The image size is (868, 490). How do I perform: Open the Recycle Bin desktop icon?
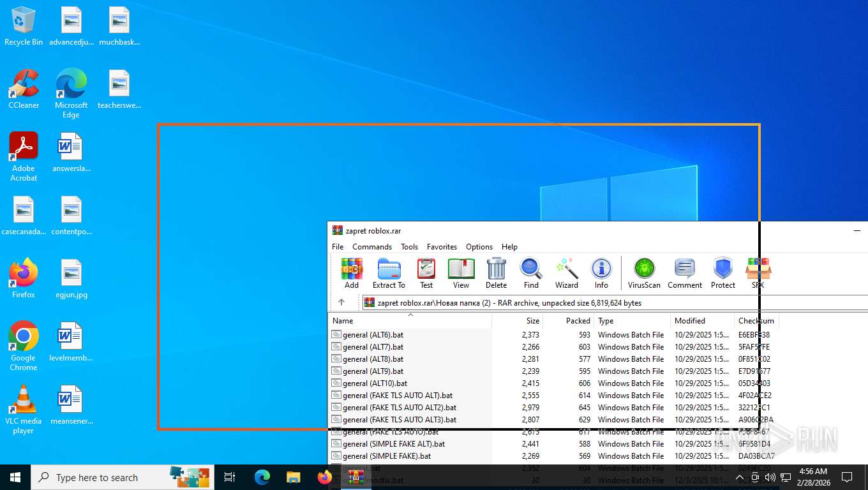coord(24,27)
